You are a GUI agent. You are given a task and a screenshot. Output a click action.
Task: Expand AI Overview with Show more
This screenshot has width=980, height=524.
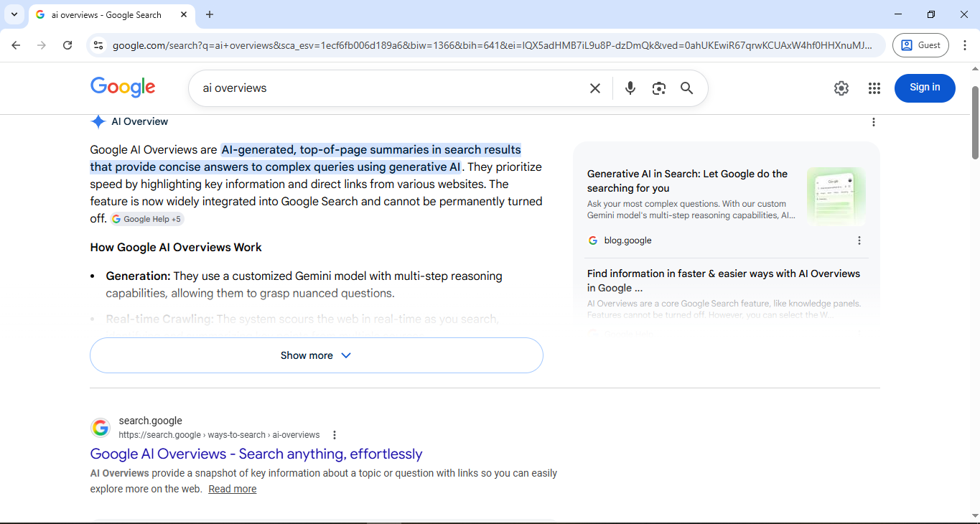[x=317, y=355]
